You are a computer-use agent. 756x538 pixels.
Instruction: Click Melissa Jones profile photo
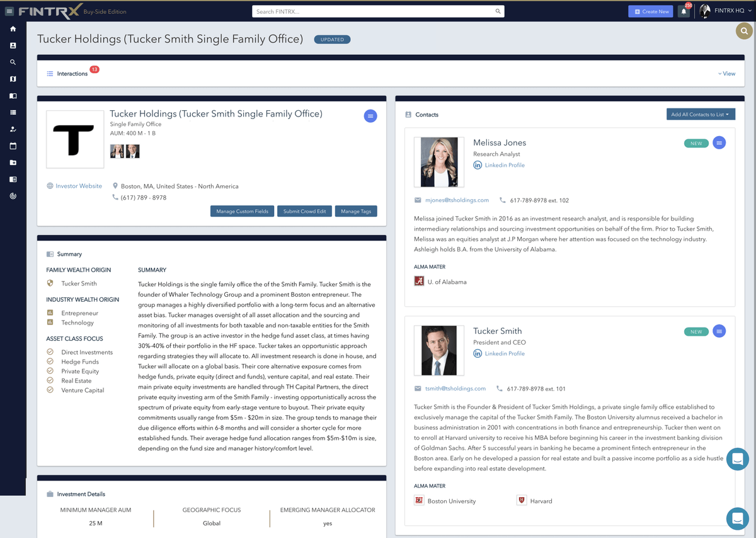[x=439, y=162]
